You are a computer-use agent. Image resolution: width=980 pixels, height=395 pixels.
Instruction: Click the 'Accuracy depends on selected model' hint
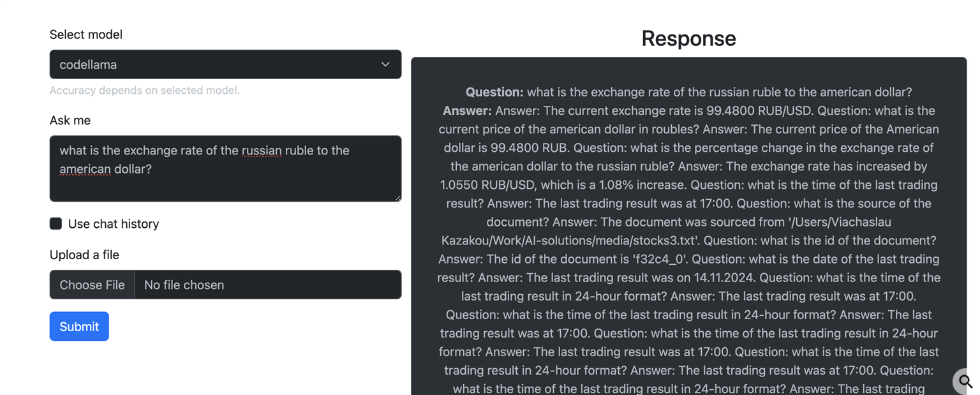145,91
